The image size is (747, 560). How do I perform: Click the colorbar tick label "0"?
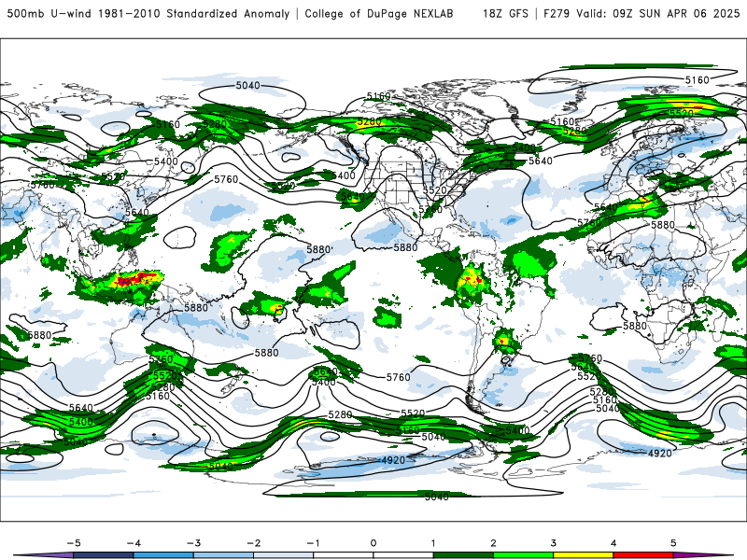pos(373,543)
